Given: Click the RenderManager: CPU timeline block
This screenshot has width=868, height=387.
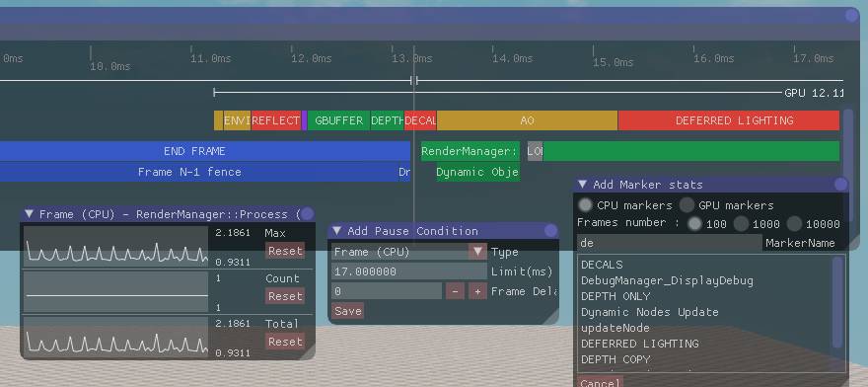Looking at the screenshot, I should pyautogui.click(x=470, y=151).
